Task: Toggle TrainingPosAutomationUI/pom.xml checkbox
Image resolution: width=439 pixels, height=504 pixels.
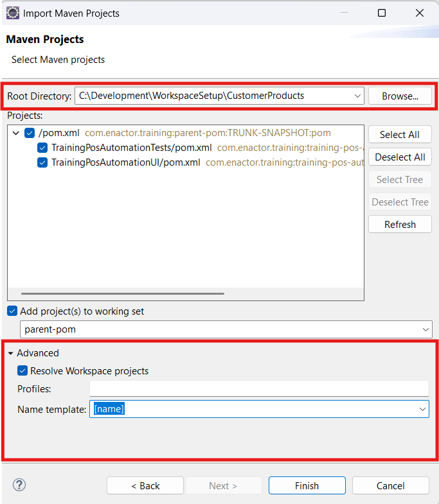Action: pos(42,162)
